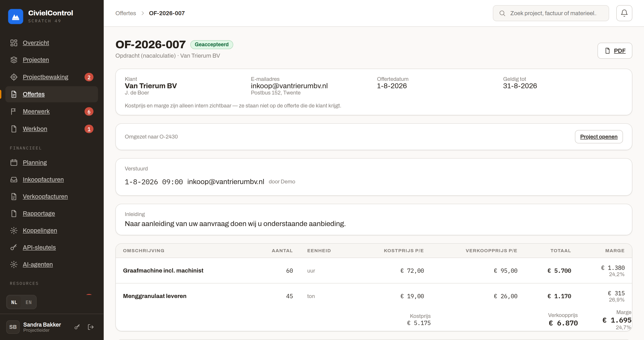644x340 pixels.
Task: Click the key icon beside Sandra Bakker
Action: click(77, 327)
